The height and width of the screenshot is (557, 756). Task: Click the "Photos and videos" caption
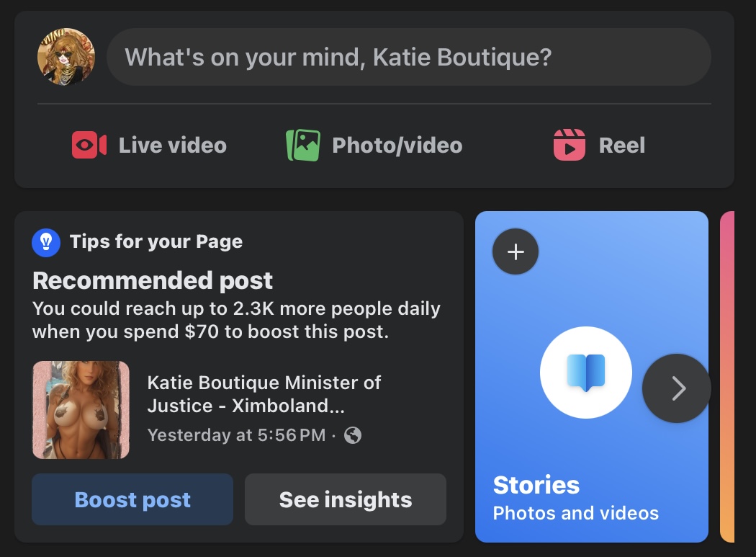[x=576, y=513]
